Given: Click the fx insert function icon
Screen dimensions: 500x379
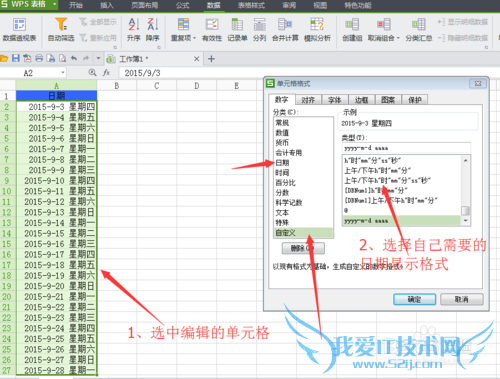Looking at the screenshot, I should coord(106,73).
